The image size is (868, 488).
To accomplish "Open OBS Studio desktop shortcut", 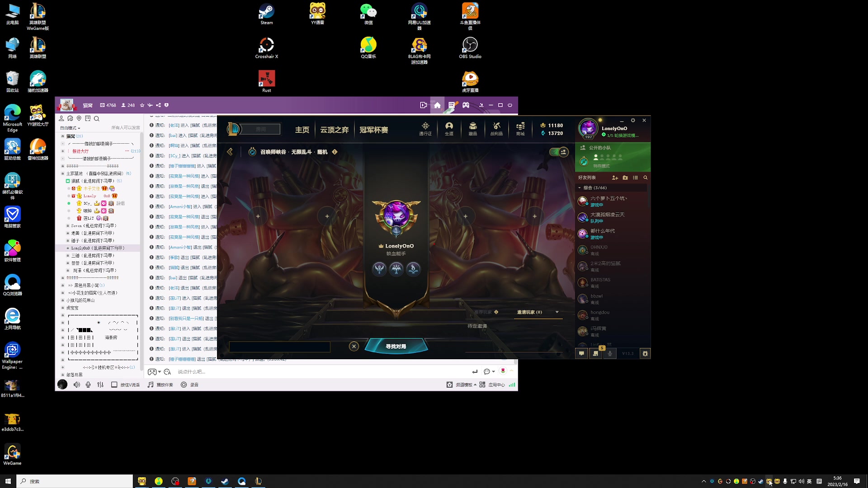I will pos(470,48).
